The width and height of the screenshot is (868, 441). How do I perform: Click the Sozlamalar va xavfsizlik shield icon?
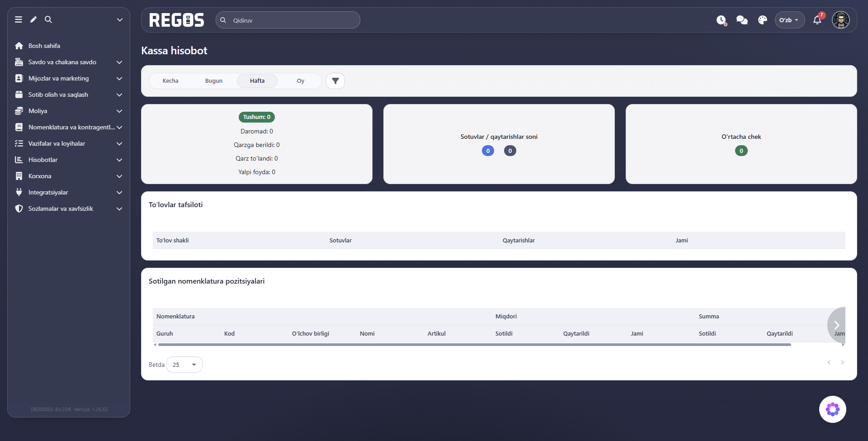19,209
